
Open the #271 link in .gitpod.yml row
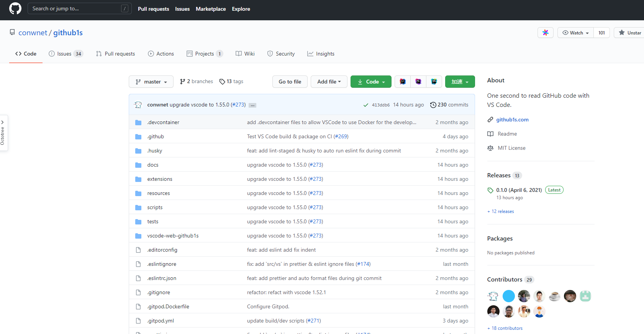(x=313, y=321)
